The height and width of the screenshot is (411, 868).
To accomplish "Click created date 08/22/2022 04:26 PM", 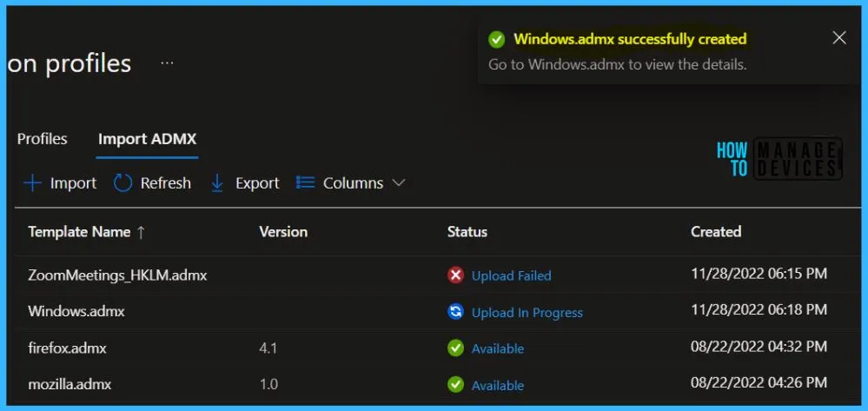I will tap(759, 382).
